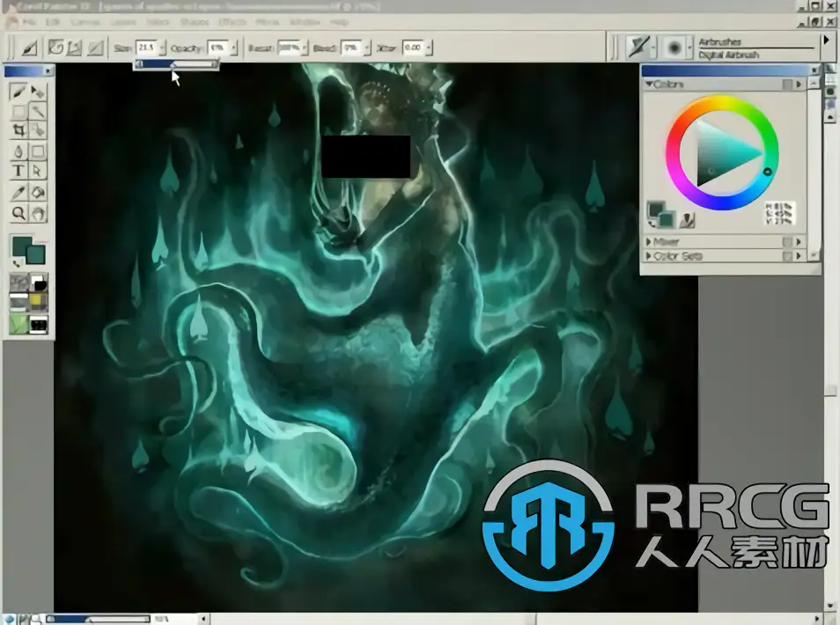Open the Canvas menu
The image size is (840, 625).
(x=85, y=22)
